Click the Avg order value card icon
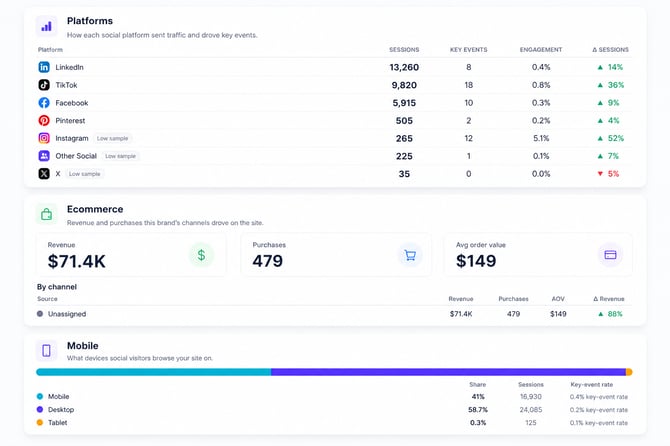The image size is (670, 446). point(610,255)
